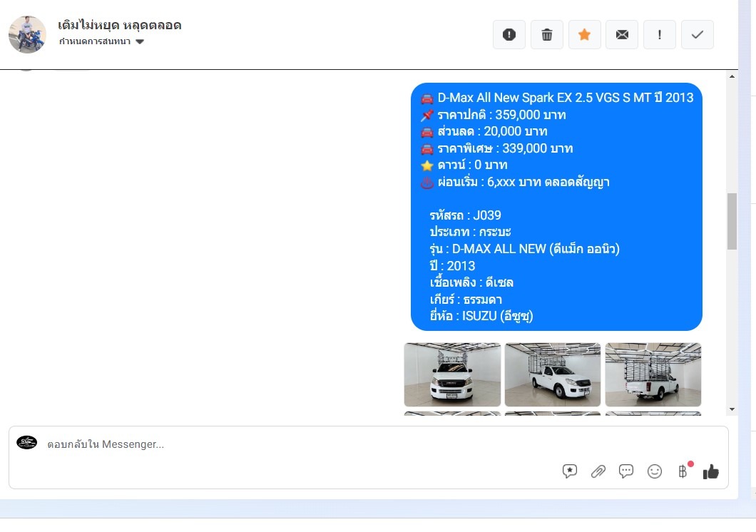Click the customer name เติมไม่หยุด หลุดตลอด
Viewport: 756px width, 532px height.
point(120,25)
